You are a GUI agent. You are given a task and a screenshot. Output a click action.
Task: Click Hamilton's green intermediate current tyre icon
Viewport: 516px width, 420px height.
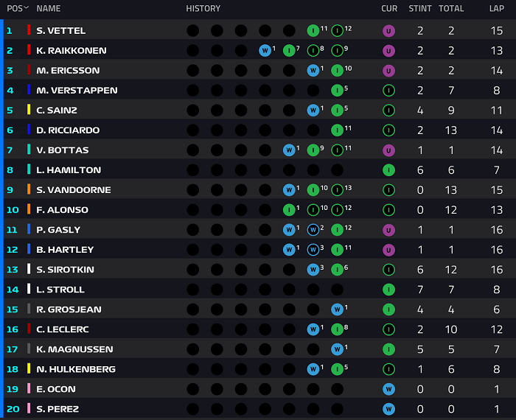coord(388,170)
